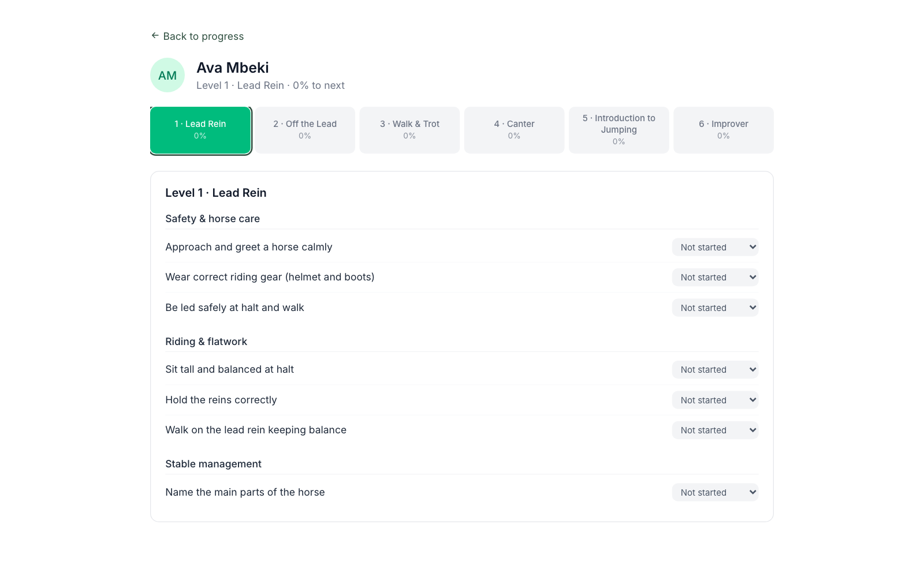Click 'Wear correct riding gear (helmet and boots)' text

[270, 277]
